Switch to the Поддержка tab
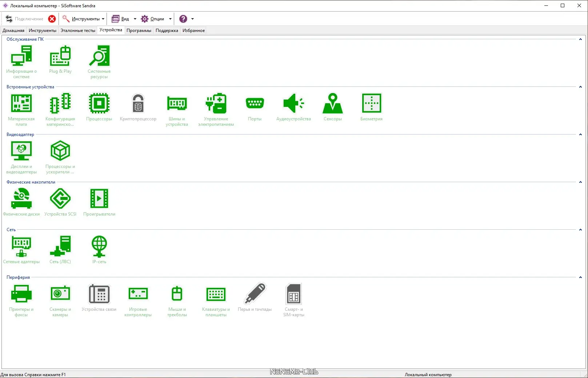 (x=167, y=31)
